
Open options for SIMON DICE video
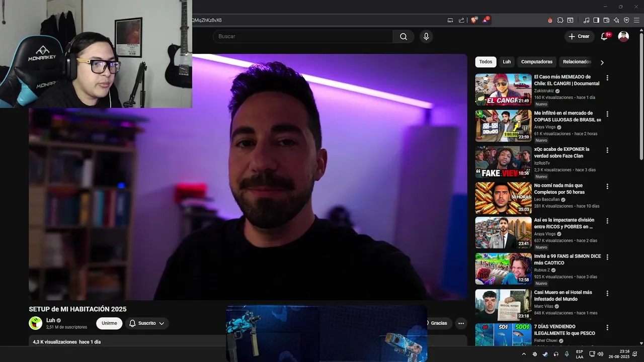(607, 257)
